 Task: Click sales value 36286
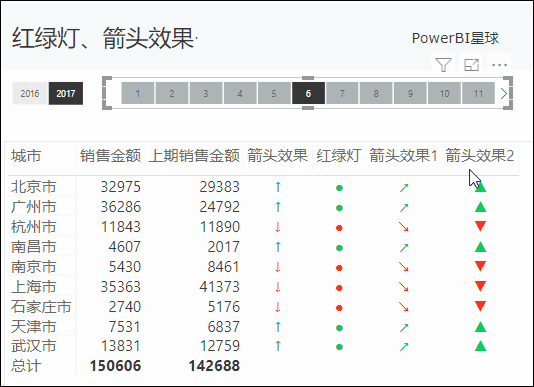click(x=121, y=207)
